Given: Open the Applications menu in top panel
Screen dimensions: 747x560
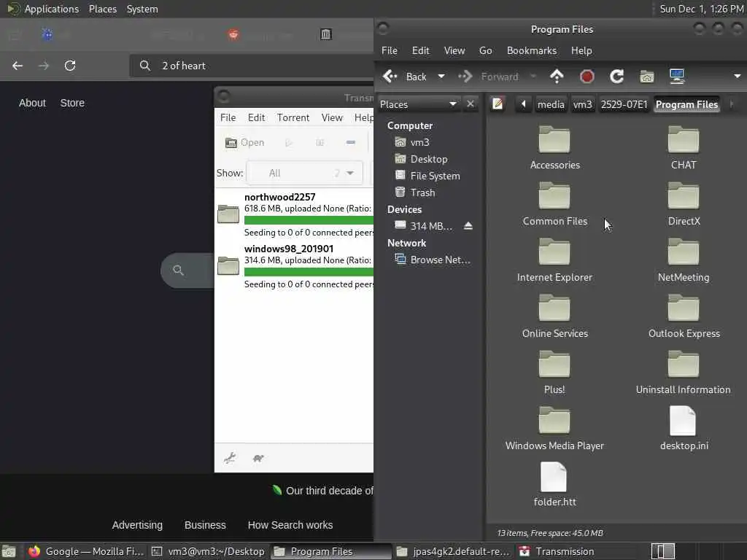Looking at the screenshot, I should [x=52, y=9].
